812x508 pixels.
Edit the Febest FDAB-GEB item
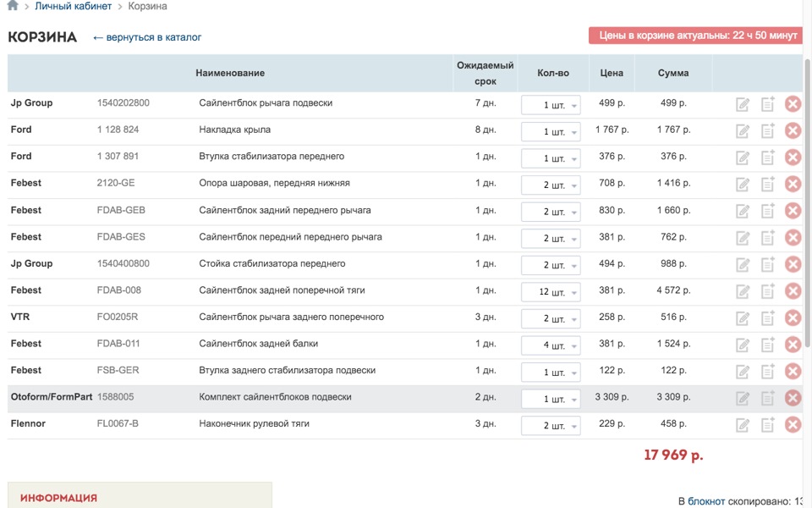(743, 212)
